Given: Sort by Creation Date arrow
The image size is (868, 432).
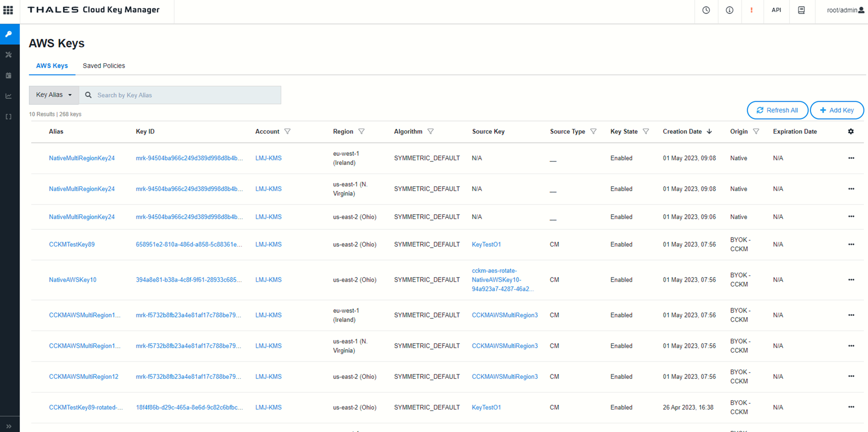Looking at the screenshot, I should click(709, 131).
